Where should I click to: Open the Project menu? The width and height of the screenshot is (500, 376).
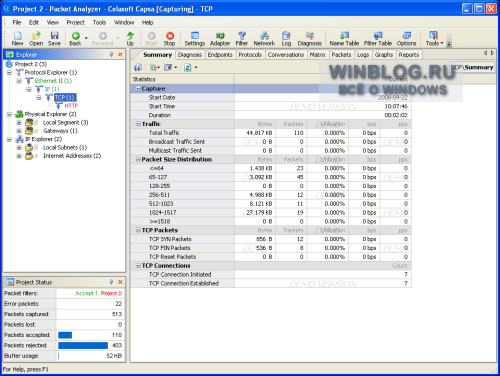(x=75, y=22)
